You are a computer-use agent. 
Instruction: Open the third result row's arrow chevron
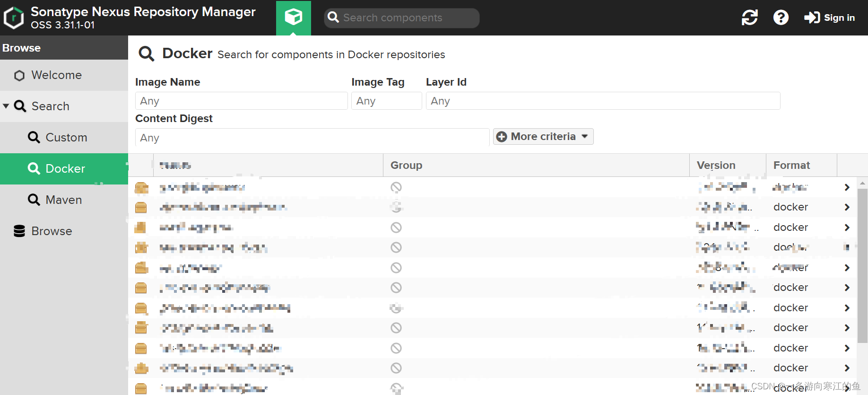pyautogui.click(x=847, y=228)
